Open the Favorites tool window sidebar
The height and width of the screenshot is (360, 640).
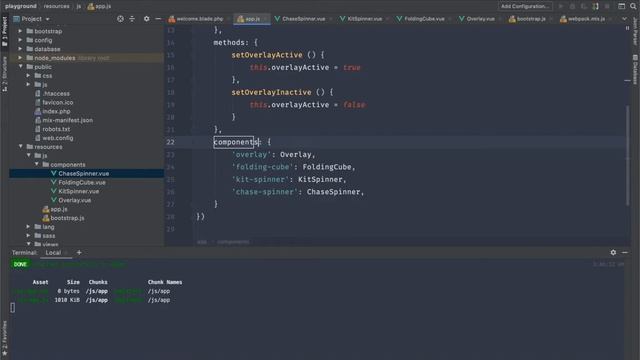click(4, 338)
